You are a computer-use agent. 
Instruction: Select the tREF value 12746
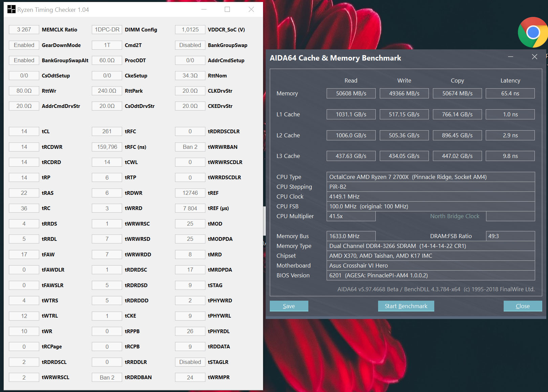click(x=190, y=193)
